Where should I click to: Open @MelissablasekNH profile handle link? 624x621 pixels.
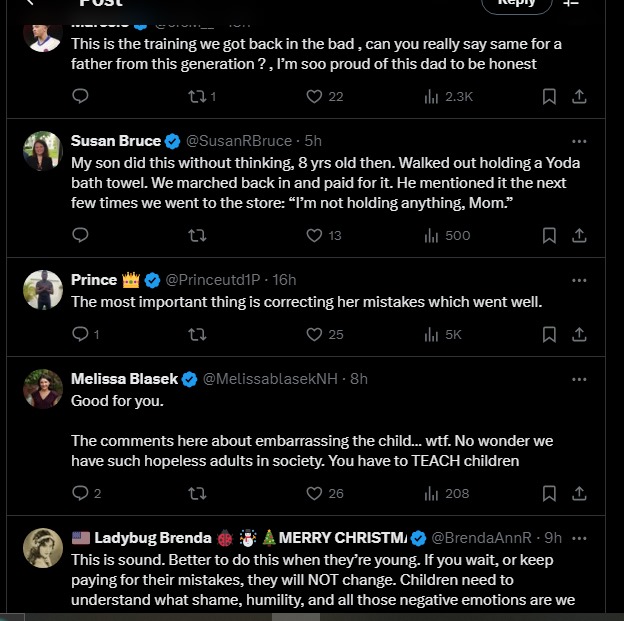(271, 379)
